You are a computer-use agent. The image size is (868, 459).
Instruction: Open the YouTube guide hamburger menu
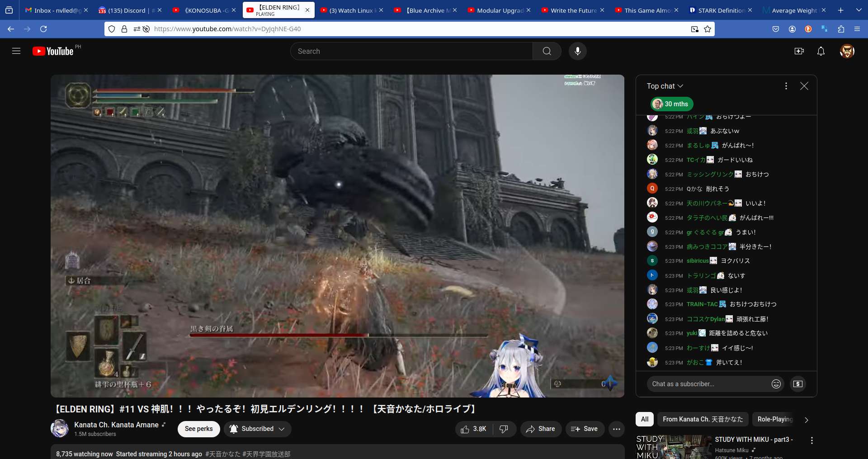[16, 51]
